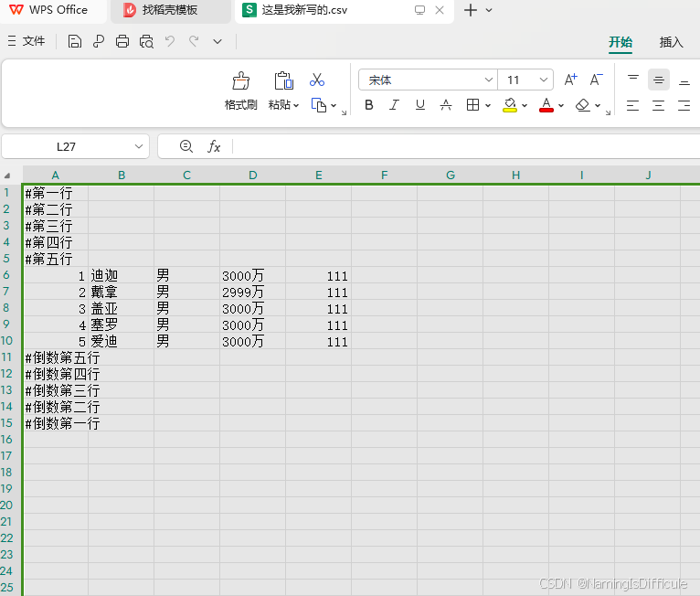Open the Name Box dropdown arrow

point(139,146)
